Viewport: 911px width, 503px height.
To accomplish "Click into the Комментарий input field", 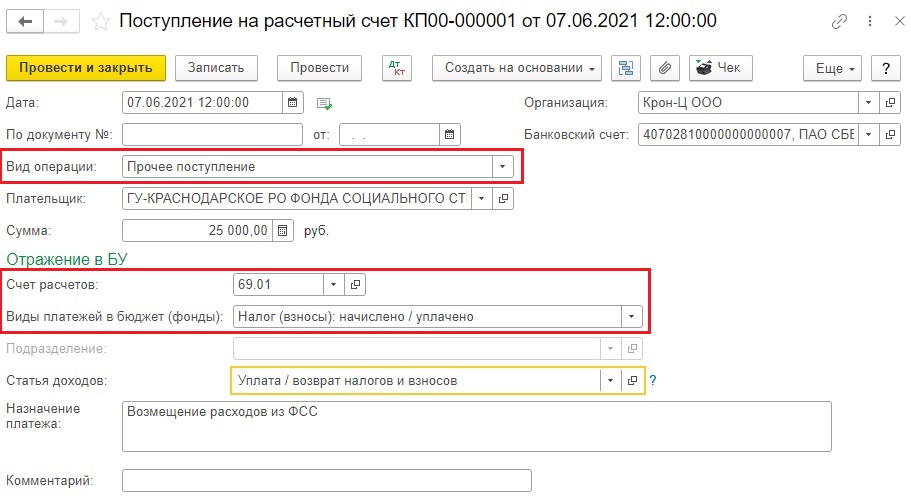I will [x=326, y=481].
